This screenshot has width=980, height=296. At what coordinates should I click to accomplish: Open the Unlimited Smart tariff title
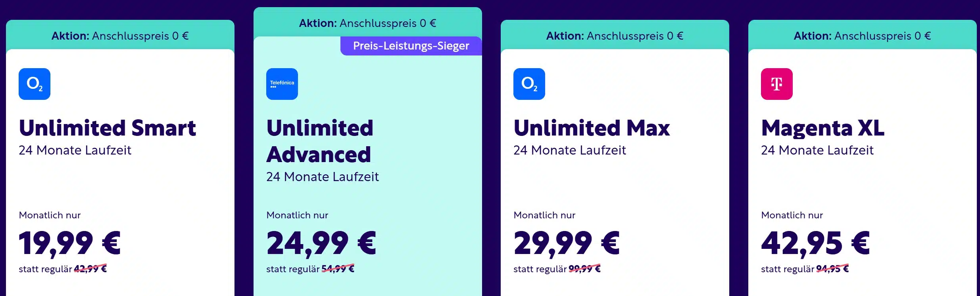[108, 128]
